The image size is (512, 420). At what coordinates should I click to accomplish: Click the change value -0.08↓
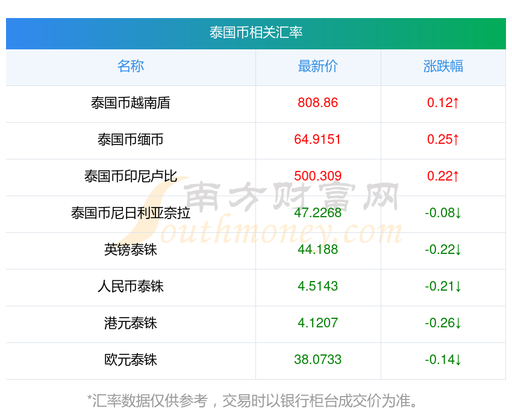pyautogui.click(x=443, y=213)
